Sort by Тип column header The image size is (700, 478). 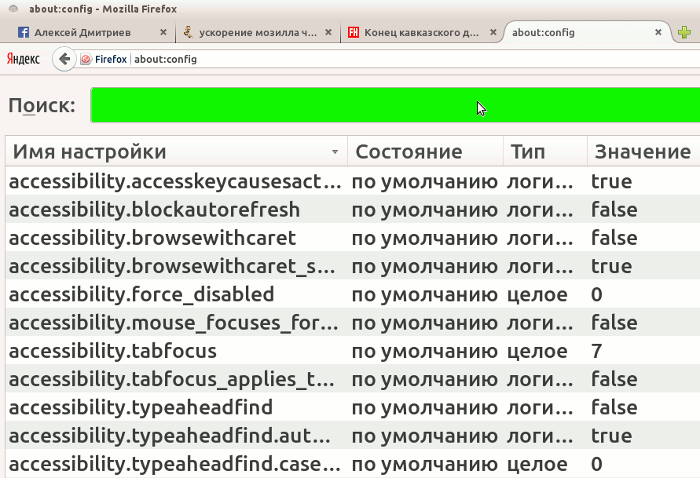[545, 152]
